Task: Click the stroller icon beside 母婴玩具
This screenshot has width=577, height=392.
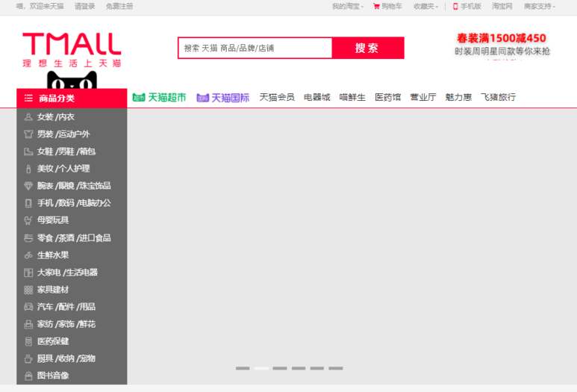Action: click(28, 220)
